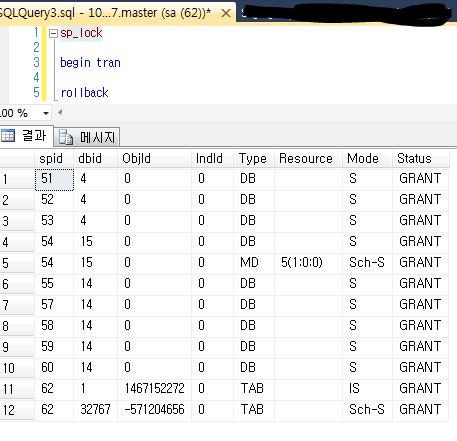
Task: Select spid cell 60 in row 10
Action: point(54,368)
